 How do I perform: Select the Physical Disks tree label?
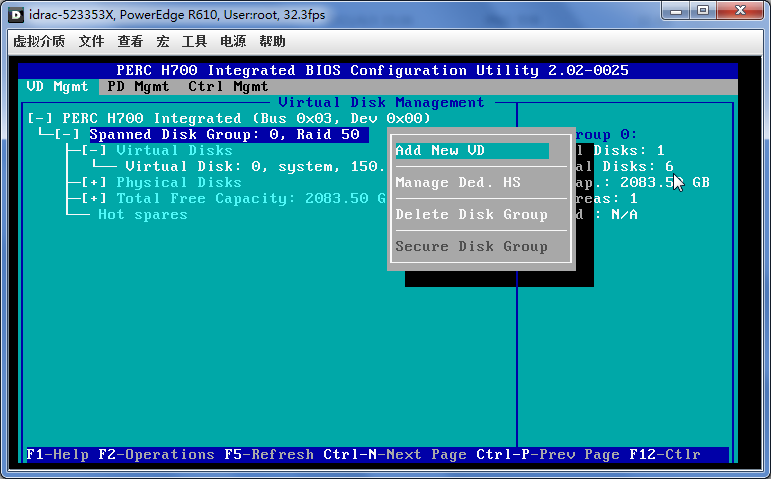coord(179,182)
